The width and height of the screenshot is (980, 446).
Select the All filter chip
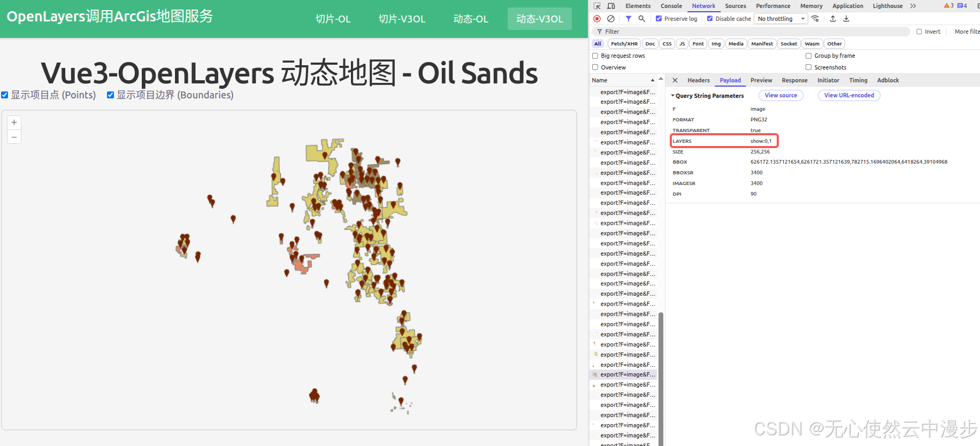598,44
